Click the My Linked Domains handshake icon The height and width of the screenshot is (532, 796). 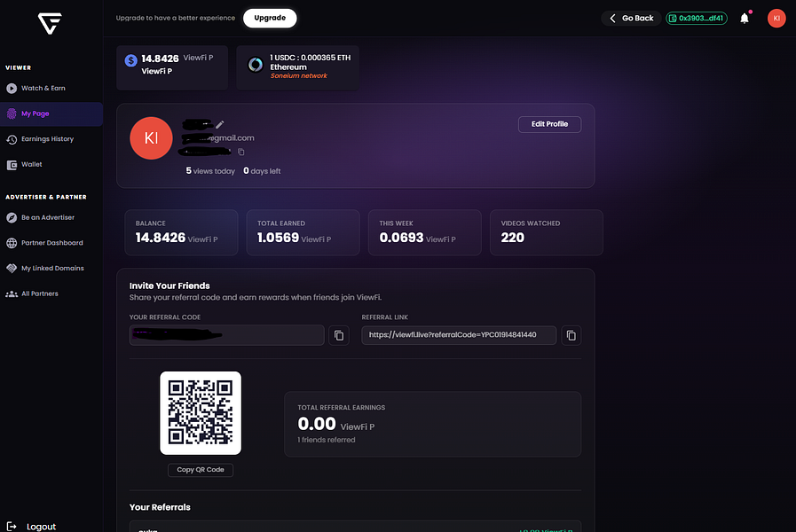click(x=12, y=269)
